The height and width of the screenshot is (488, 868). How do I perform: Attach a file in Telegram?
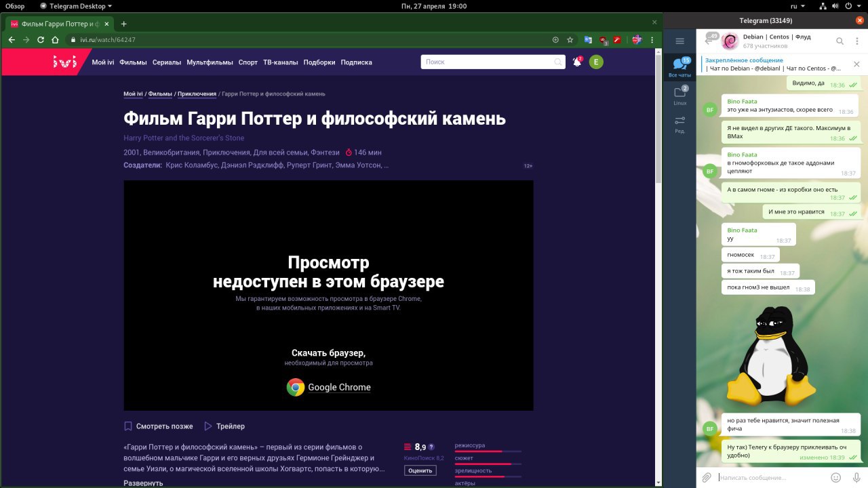click(707, 477)
